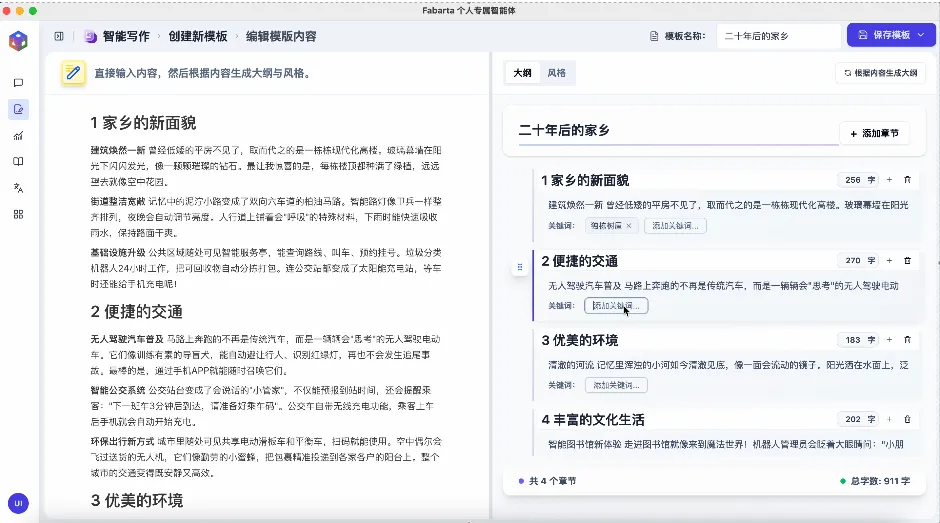940x523 pixels.
Task: Select the translate icon in left sidebar
Action: coord(18,188)
